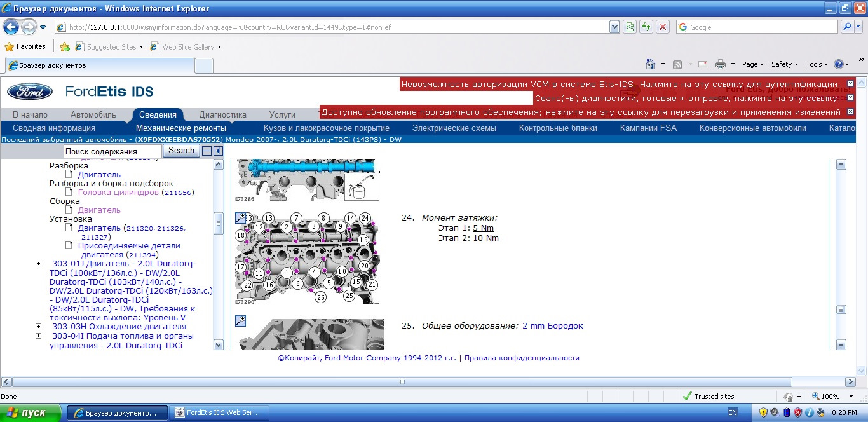Open the Присоединяемые детали двигателя link

click(130, 250)
